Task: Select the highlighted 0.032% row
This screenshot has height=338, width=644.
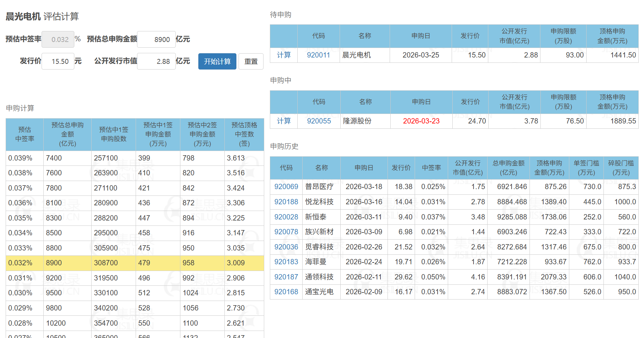Action: click(135, 263)
